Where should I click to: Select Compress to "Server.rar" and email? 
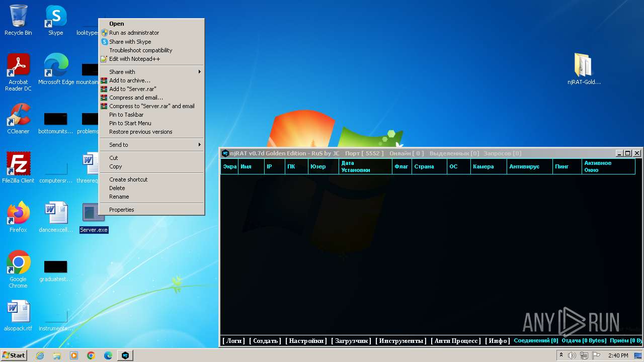[151, 106]
